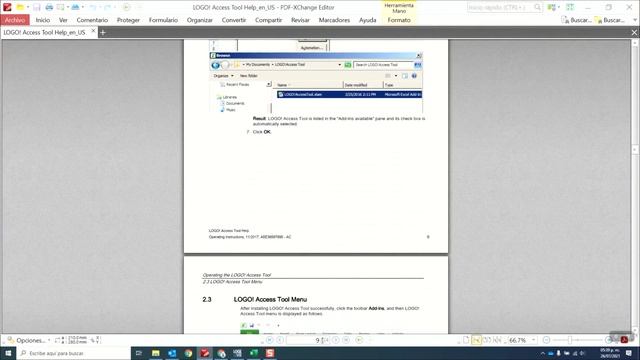The height and width of the screenshot is (360, 640).
Task: Click the 2.3 LOGO! Access Tool Menu heading
Action: 270,299
